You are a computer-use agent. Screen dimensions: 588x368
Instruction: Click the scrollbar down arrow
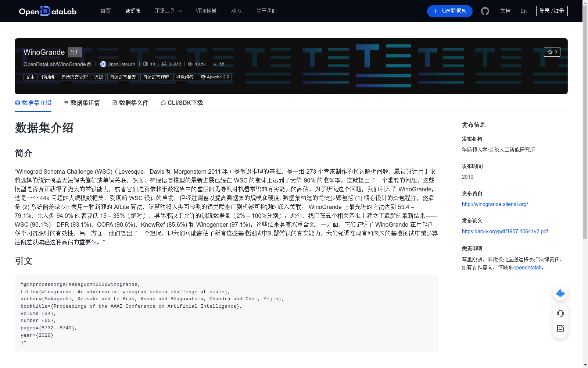coord(585,365)
